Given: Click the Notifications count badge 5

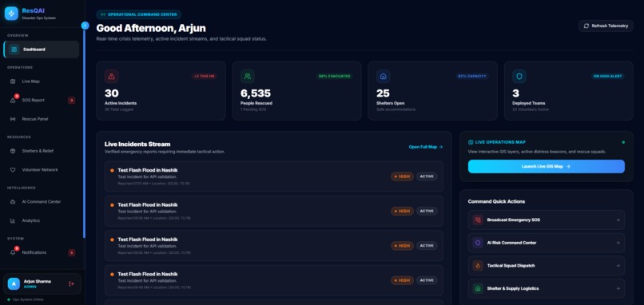Looking at the screenshot, I should 71,252.
